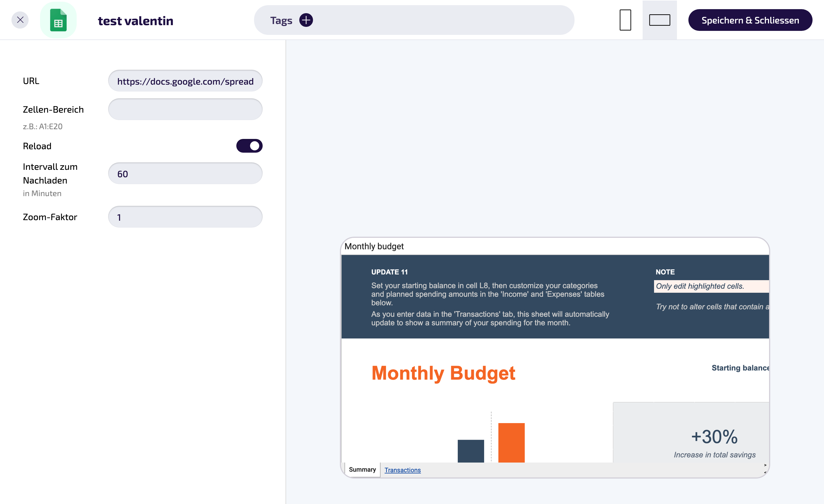Click the orange Monthly Budget heading
Viewport: 824px width, 504px height.
(443, 373)
